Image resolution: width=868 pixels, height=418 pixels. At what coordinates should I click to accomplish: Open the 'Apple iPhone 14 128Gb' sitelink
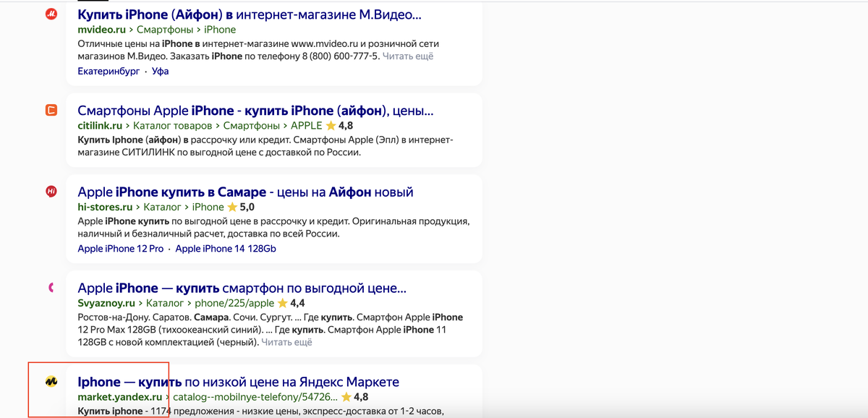(226, 248)
